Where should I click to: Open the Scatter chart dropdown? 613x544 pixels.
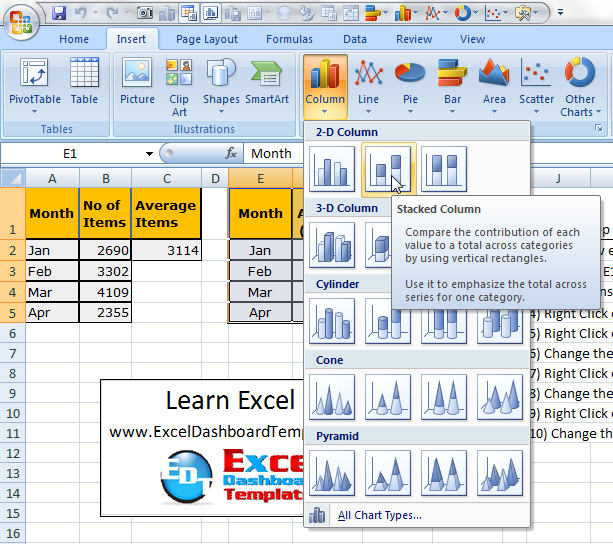click(x=536, y=86)
